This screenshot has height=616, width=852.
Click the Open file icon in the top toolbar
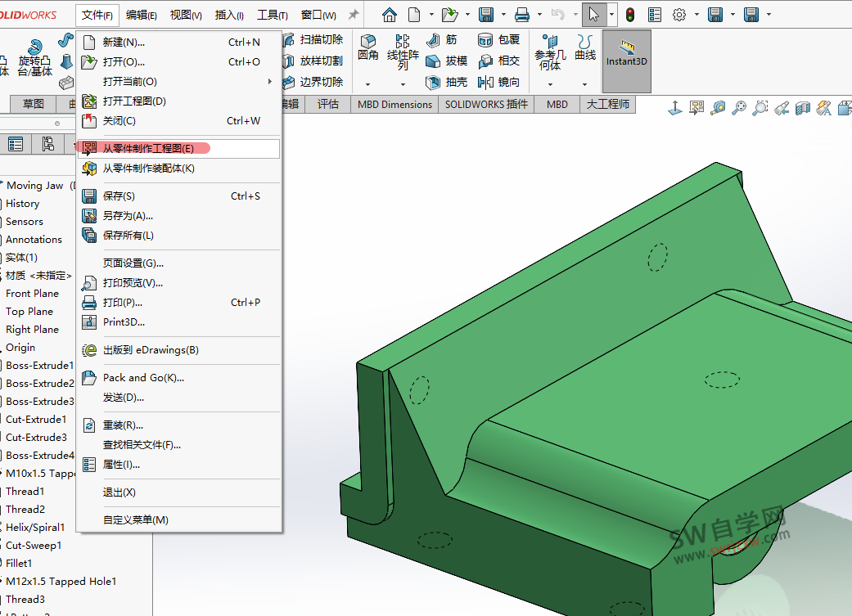point(449,15)
